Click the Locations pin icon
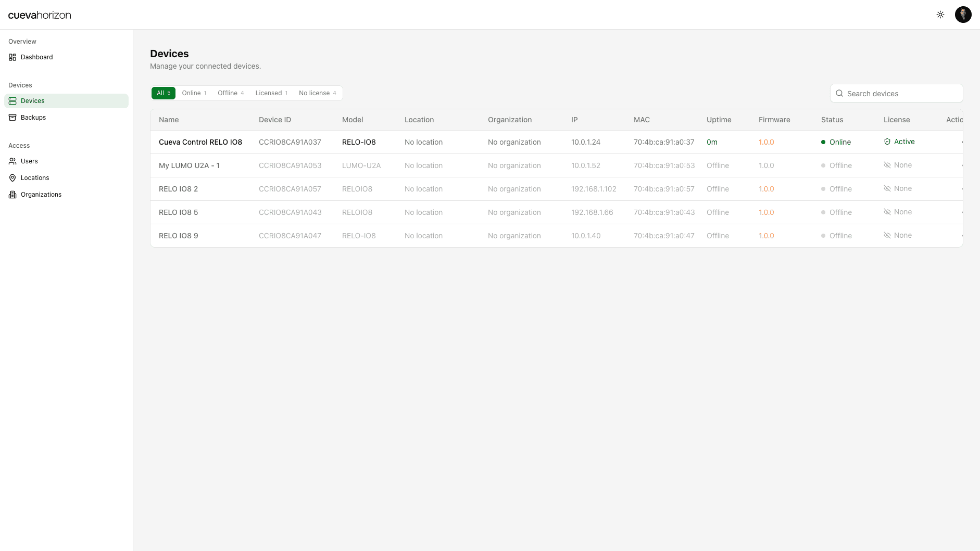 (x=12, y=178)
